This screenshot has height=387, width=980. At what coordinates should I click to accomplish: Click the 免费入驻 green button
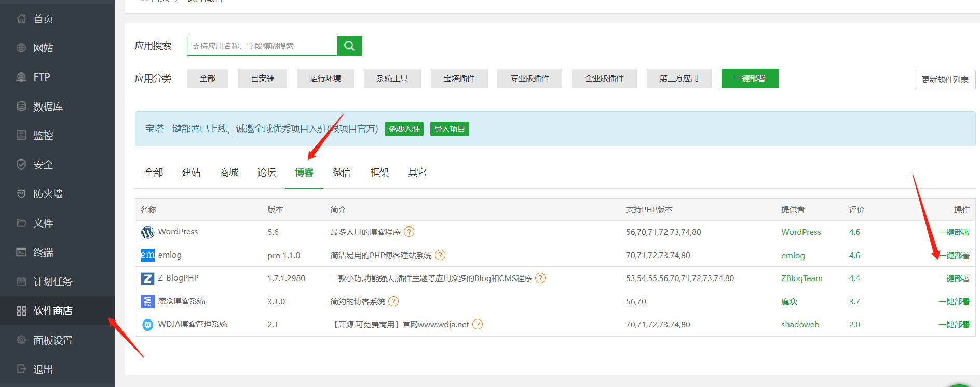404,129
